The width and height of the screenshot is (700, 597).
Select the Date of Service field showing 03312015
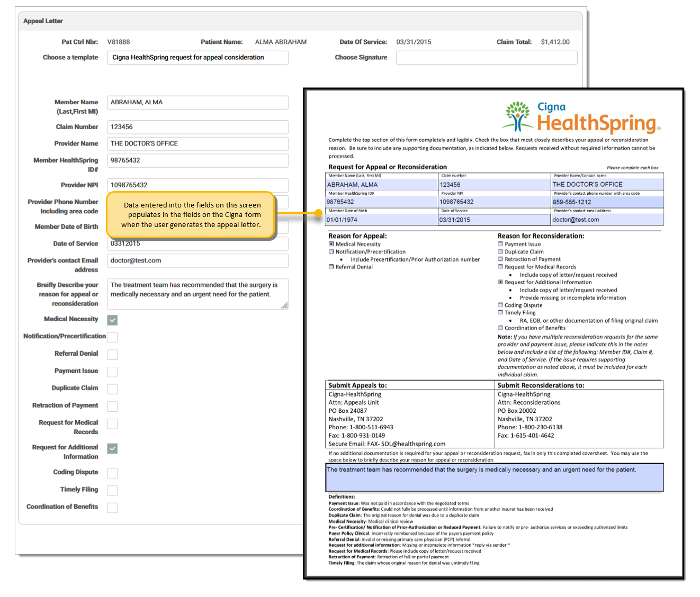click(x=198, y=243)
